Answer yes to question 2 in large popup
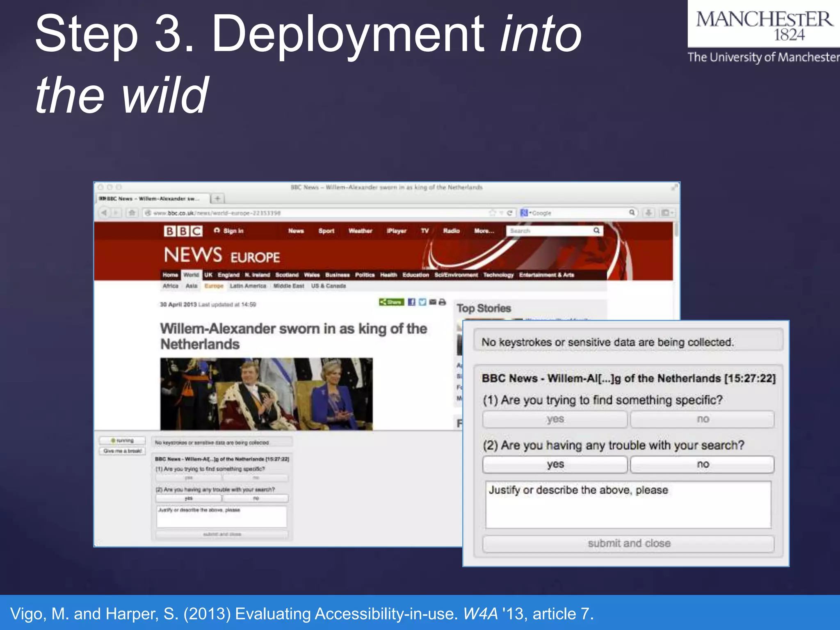The height and width of the screenshot is (630, 840). (555, 464)
